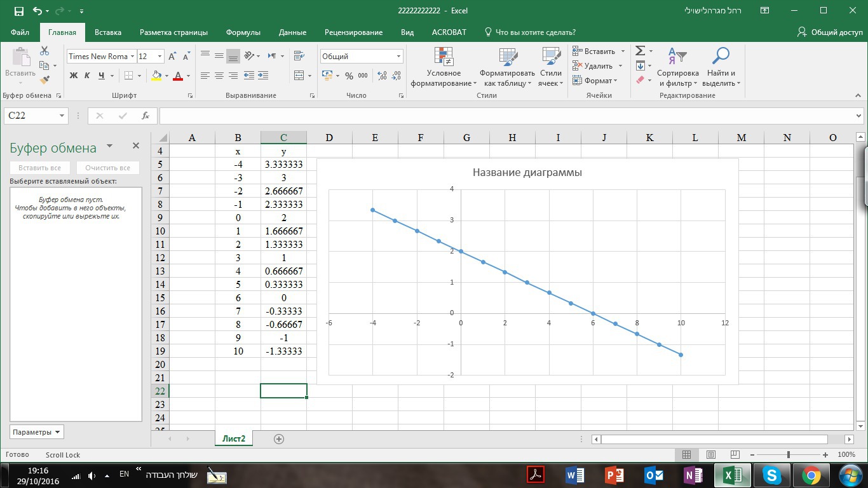Click the Percent style icon

tap(349, 76)
